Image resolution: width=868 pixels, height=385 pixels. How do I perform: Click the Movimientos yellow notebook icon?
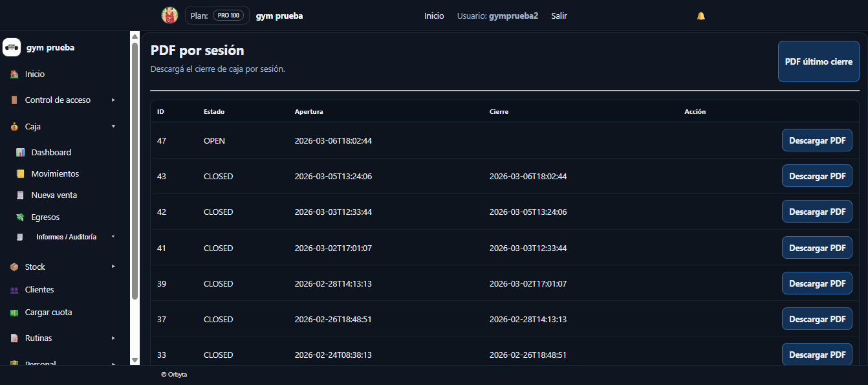pyautogui.click(x=20, y=174)
